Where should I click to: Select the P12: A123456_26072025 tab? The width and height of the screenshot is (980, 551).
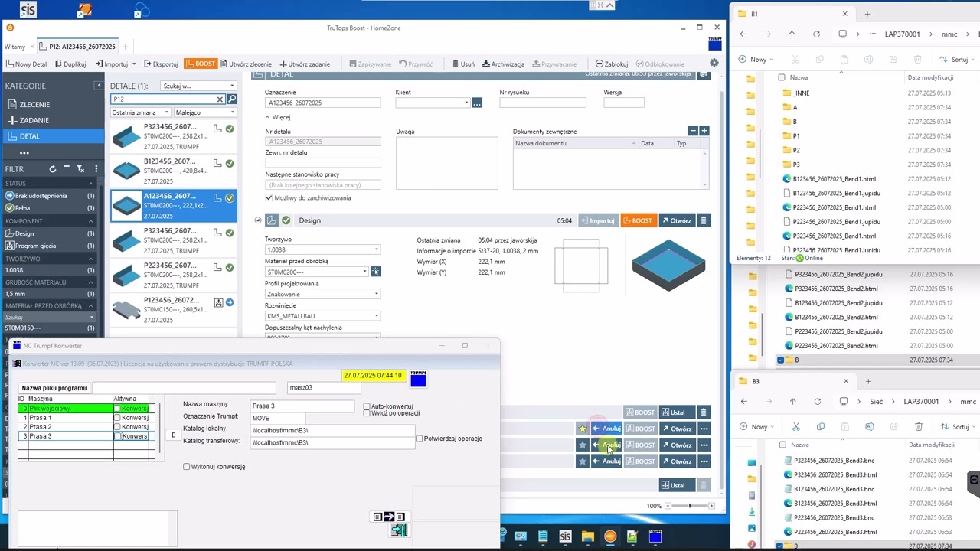point(77,47)
